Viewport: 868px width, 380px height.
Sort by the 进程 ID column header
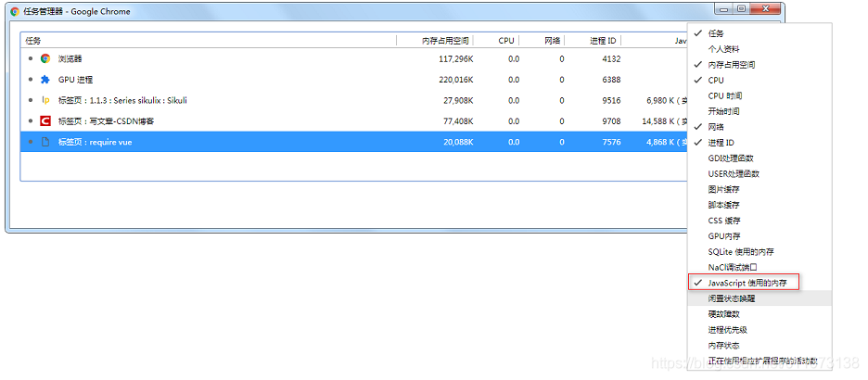coord(593,41)
